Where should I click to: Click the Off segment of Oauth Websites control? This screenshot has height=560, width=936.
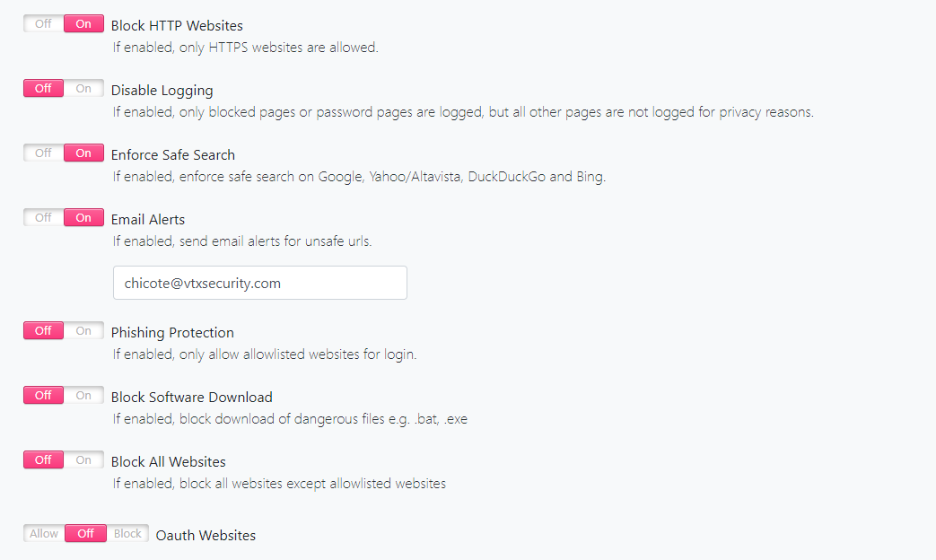85,533
